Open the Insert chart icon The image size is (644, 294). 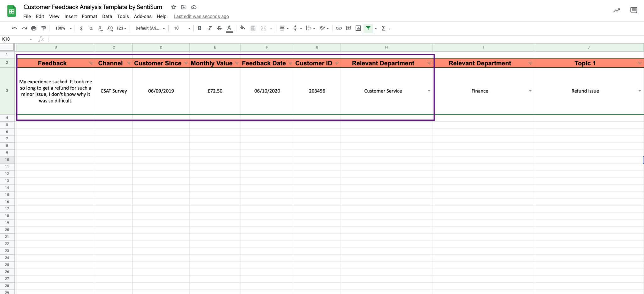[358, 28]
